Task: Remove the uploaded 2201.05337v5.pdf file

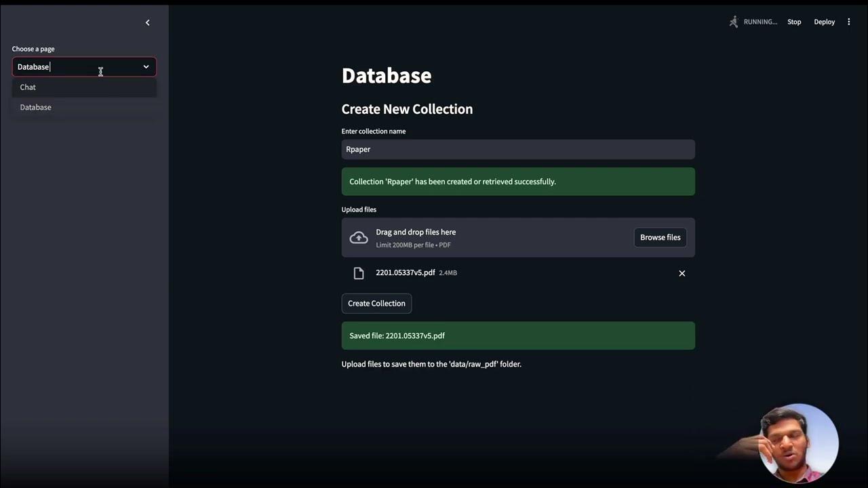Action: click(x=682, y=273)
